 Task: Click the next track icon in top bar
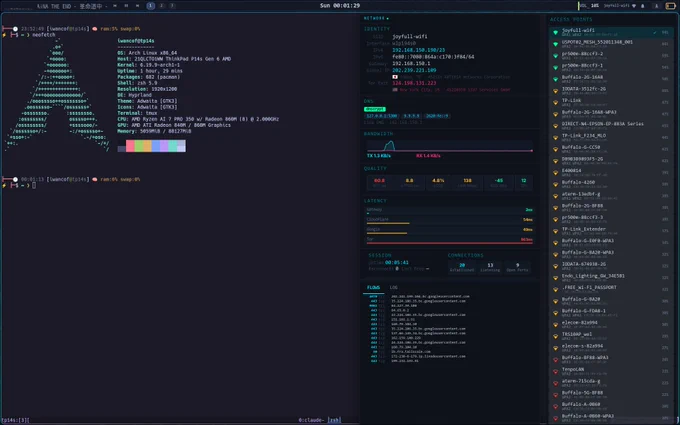click(137, 6)
